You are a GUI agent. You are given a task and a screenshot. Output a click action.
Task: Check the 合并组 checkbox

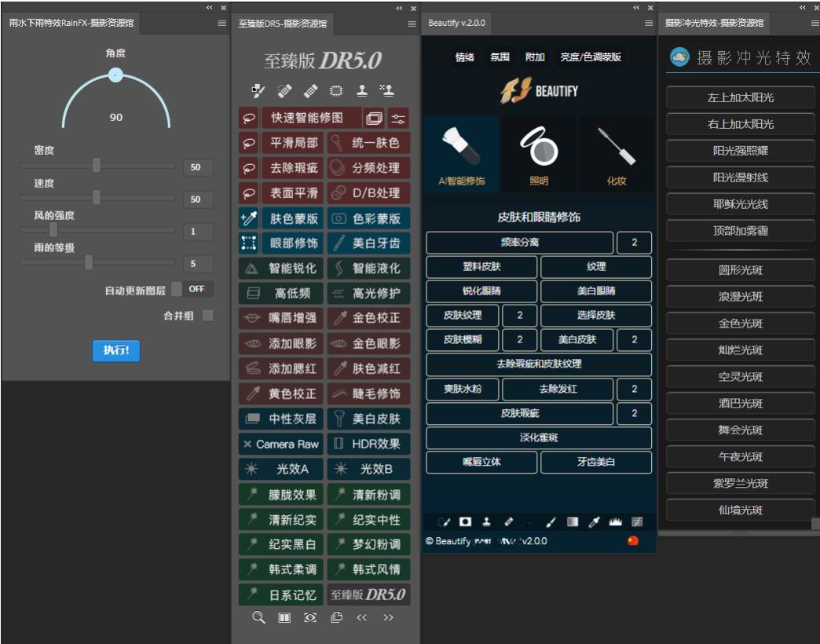coord(208,316)
